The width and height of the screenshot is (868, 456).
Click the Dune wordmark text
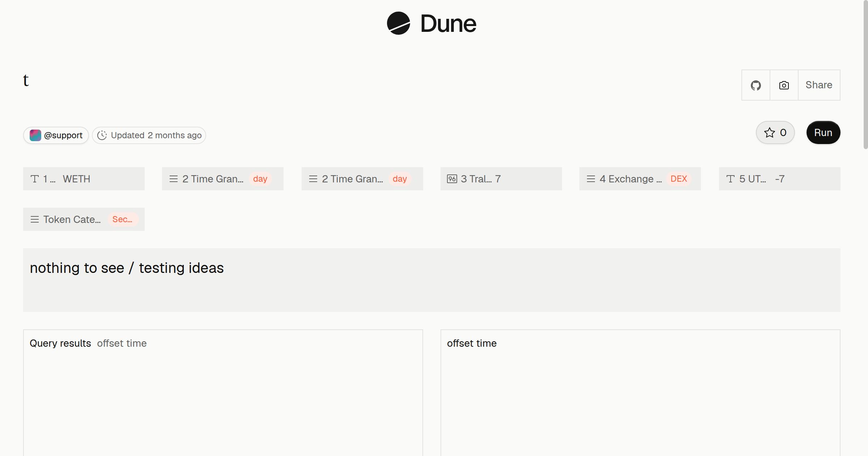pos(448,24)
